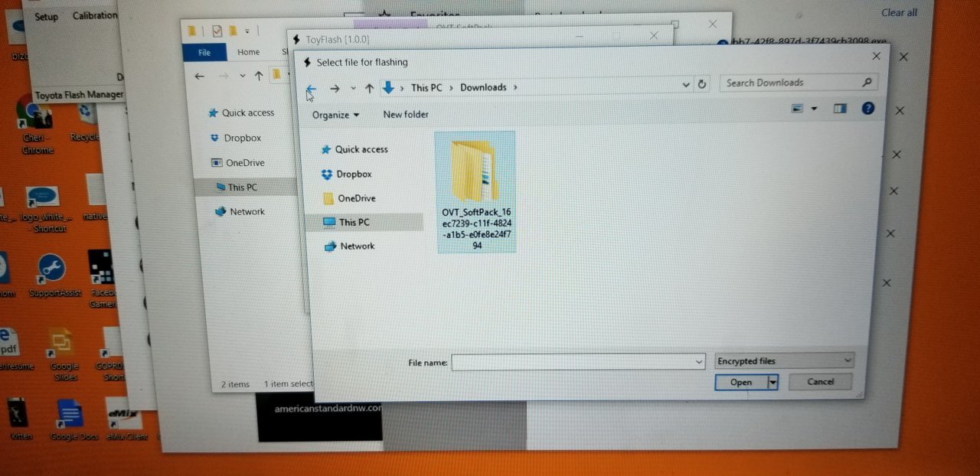Viewport: 980px width, 476px height.
Task: Open the Encrypted files type dropdown
Action: click(785, 360)
